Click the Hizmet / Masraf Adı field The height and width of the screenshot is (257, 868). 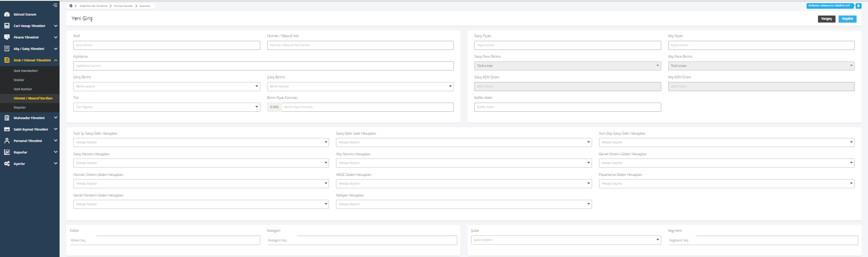coord(360,45)
